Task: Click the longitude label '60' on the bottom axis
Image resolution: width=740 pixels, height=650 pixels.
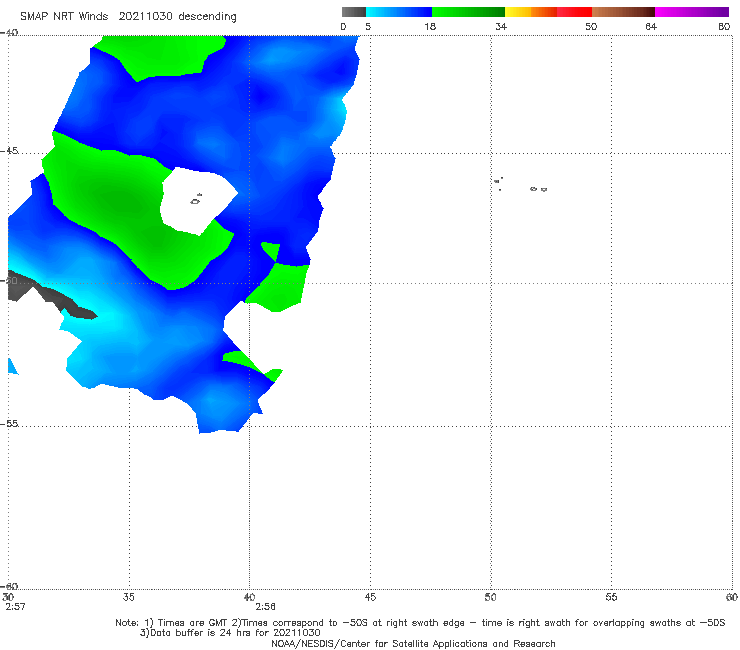Action: [x=732, y=597]
